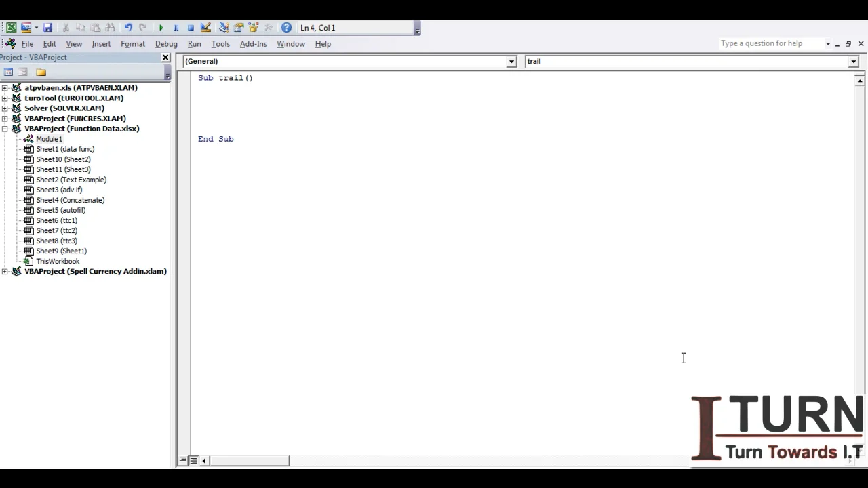The width and height of the screenshot is (868, 488).
Task: Expand VBAProject (Spell Currency Addin.xlam) node
Action: click(x=5, y=272)
